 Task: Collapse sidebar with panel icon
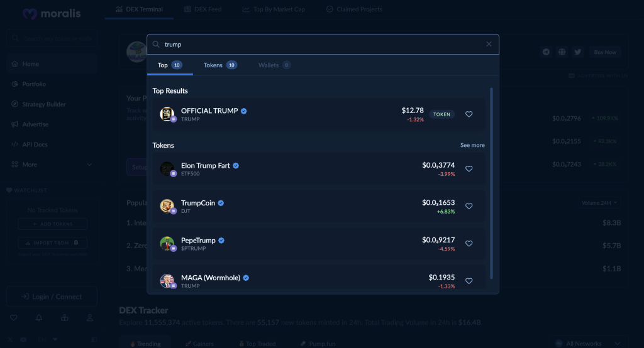94,340
